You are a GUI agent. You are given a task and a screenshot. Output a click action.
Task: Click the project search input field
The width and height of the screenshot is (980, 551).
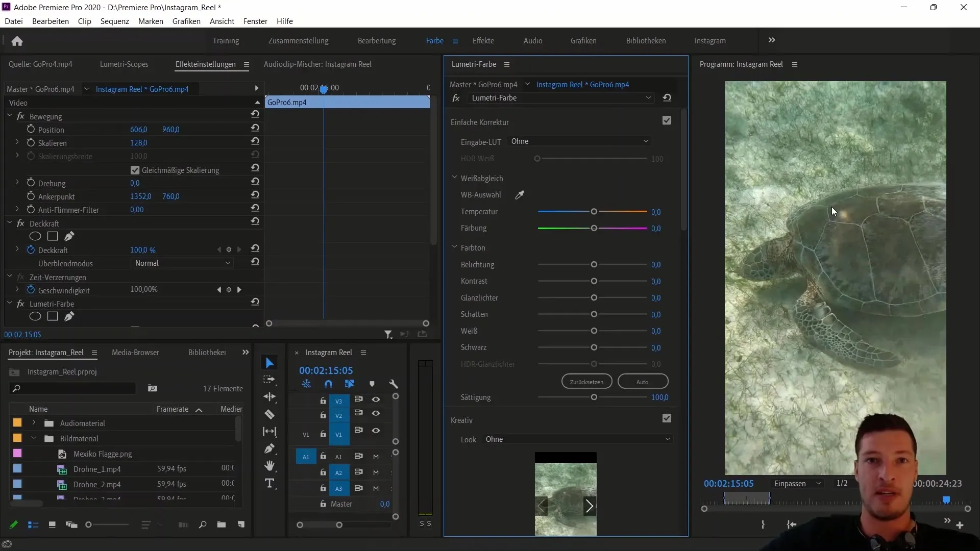click(x=73, y=389)
